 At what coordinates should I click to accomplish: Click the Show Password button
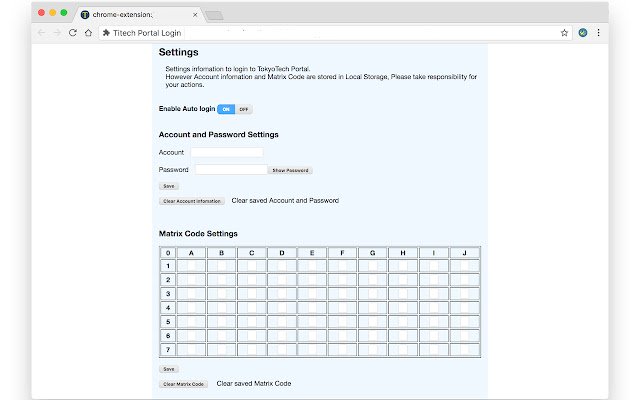[x=290, y=170]
